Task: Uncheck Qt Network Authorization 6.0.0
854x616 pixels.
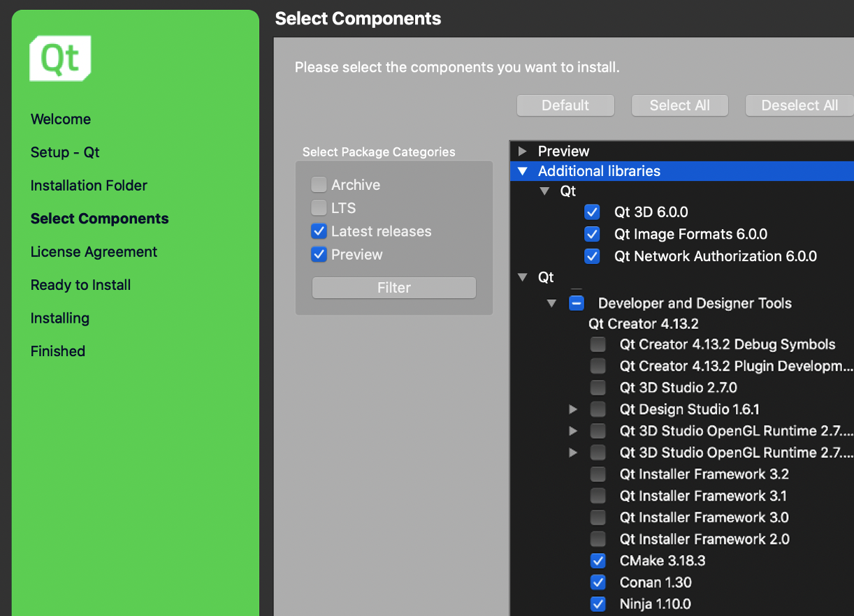Action: coord(592,256)
